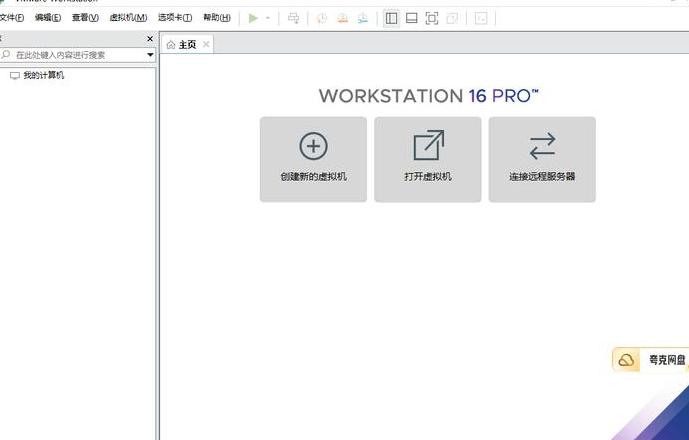Screen dimensions: 689x440
Task: Open the 选项卡(T) menu
Action: click(x=175, y=18)
